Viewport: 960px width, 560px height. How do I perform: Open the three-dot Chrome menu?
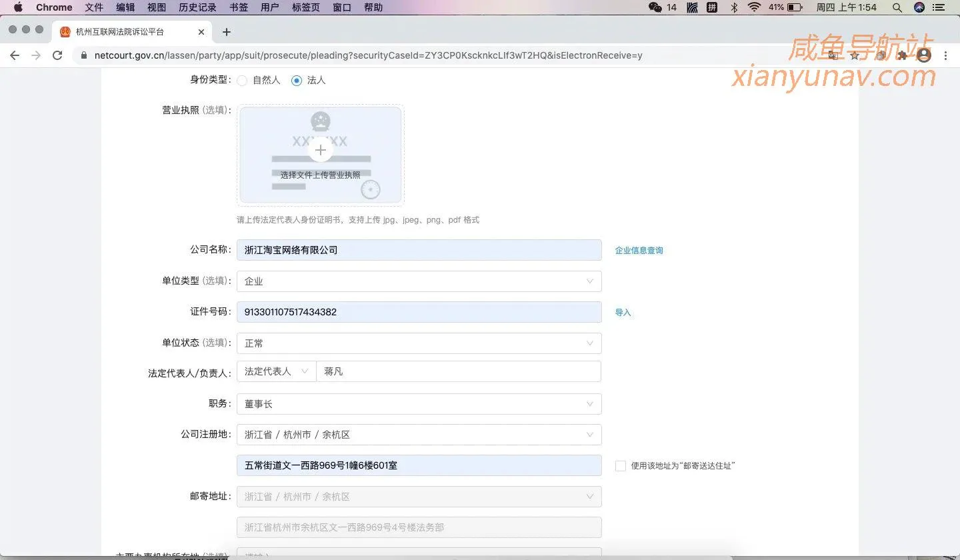coord(946,55)
